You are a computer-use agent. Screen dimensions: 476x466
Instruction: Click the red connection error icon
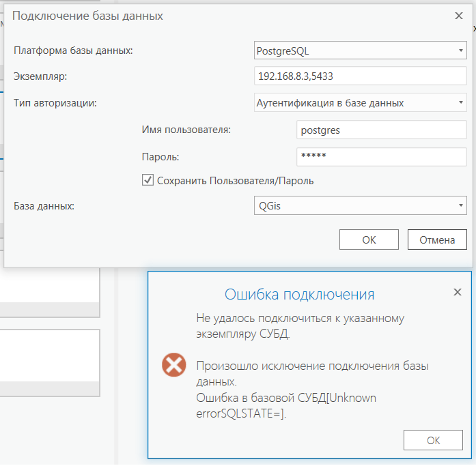[174, 365]
